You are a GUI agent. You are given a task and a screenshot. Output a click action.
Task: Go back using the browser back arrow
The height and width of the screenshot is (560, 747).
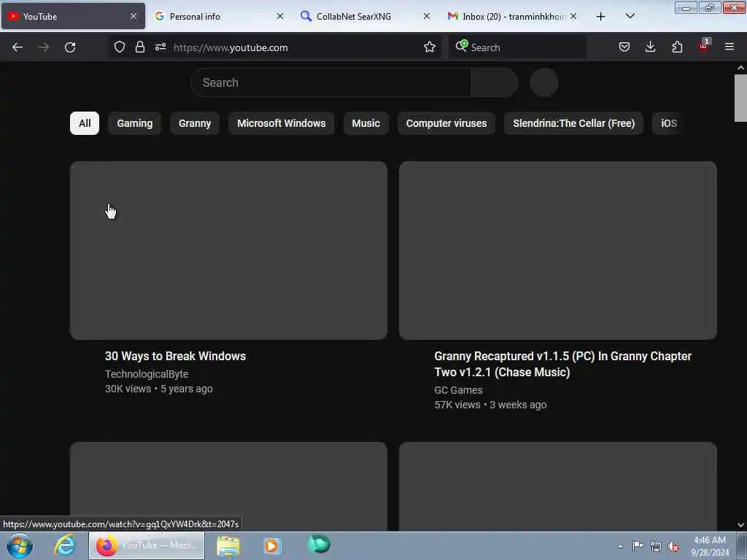pyautogui.click(x=18, y=47)
